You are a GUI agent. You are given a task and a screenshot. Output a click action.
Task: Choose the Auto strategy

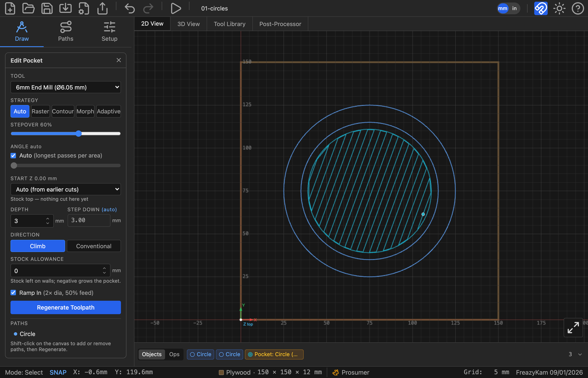[x=20, y=111]
